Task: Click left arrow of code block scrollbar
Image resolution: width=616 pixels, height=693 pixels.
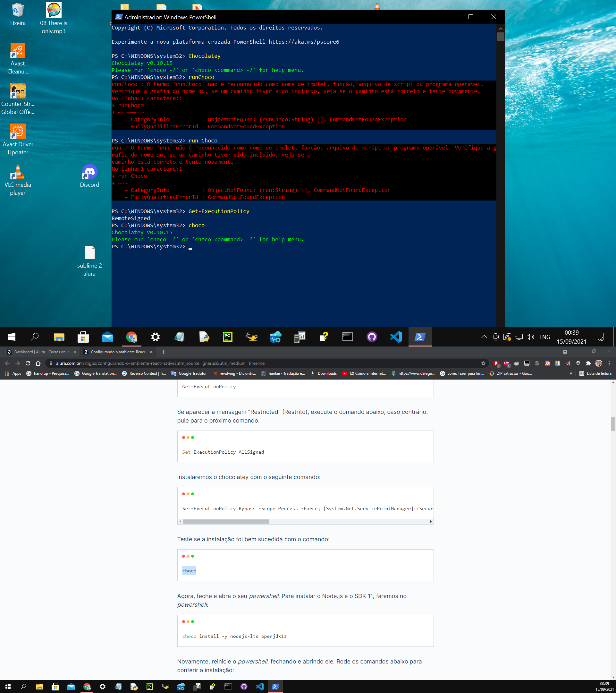Action: 180,521
